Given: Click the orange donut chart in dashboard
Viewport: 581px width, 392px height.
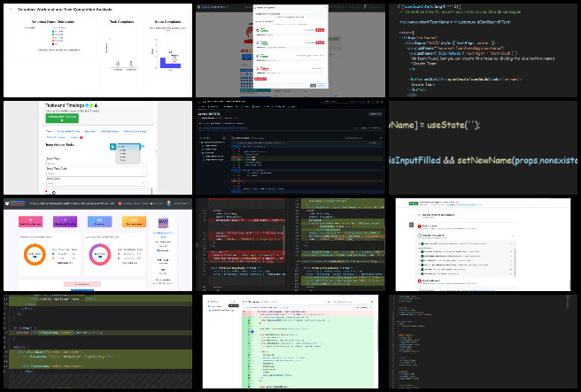Looking at the screenshot, I should click(x=35, y=254).
